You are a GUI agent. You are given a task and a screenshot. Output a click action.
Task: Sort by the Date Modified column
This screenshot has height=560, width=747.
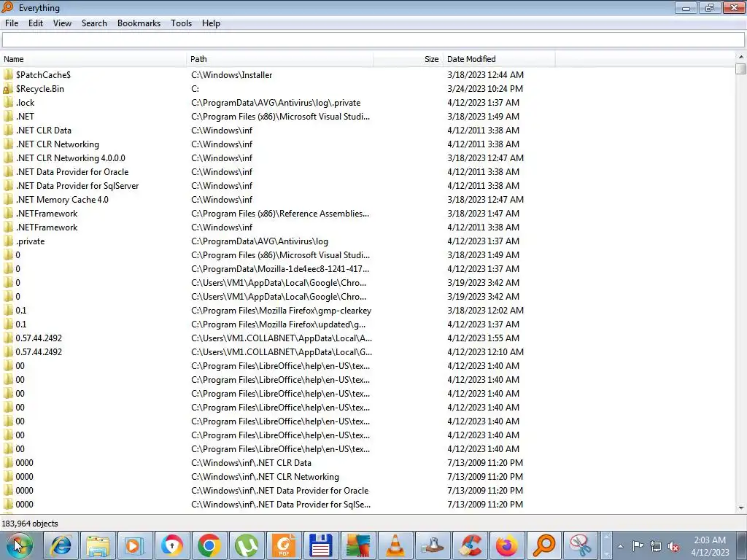[x=499, y=59]
